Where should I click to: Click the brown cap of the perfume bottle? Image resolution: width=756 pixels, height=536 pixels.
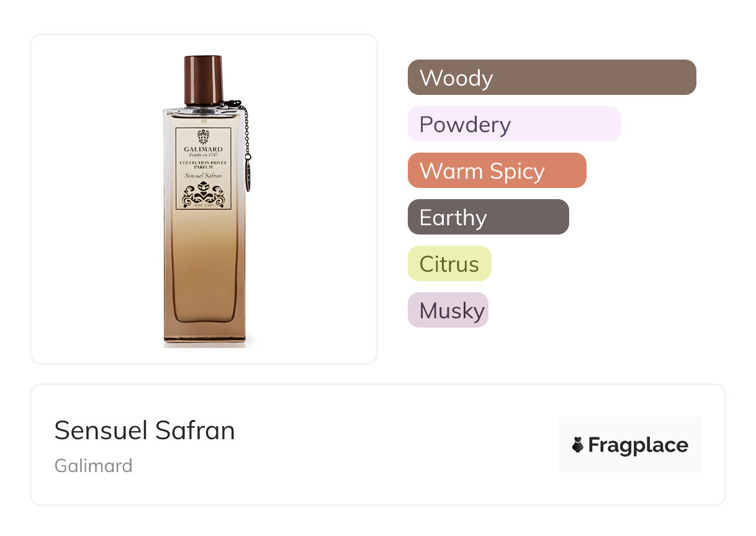pos(203,79)
